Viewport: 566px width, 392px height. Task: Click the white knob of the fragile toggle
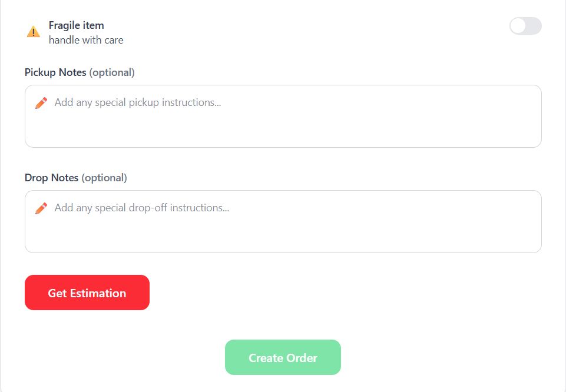518,26
